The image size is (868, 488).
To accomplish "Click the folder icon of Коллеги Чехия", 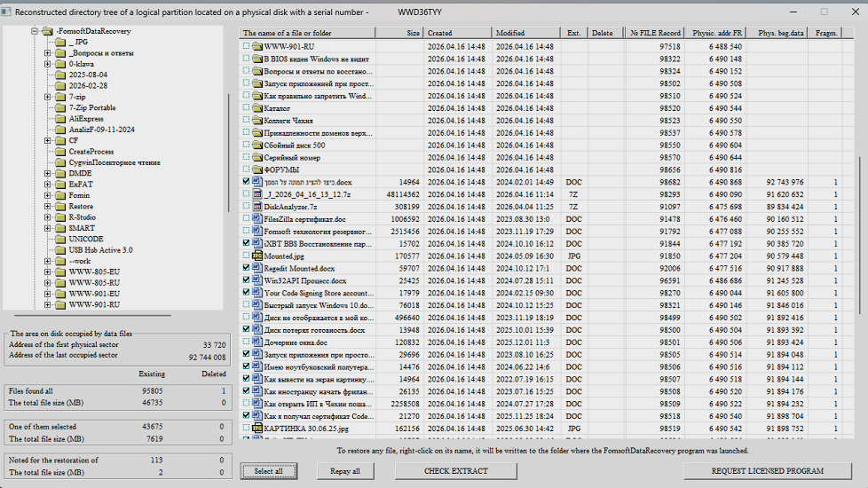I will pyautogui.click(x=257, y=120).
